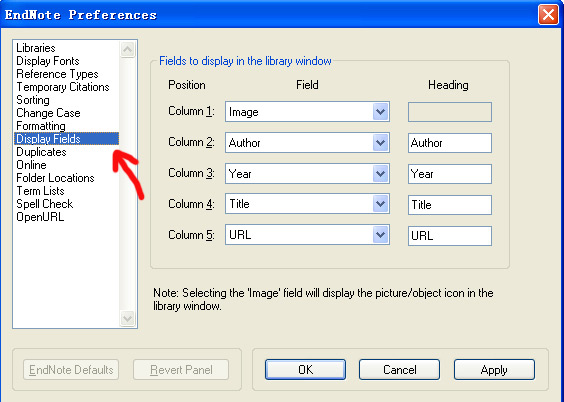The width and height of the screenshot is (564, 402).
Task: Click the Cancel button
Action: [x=399, y=369]
